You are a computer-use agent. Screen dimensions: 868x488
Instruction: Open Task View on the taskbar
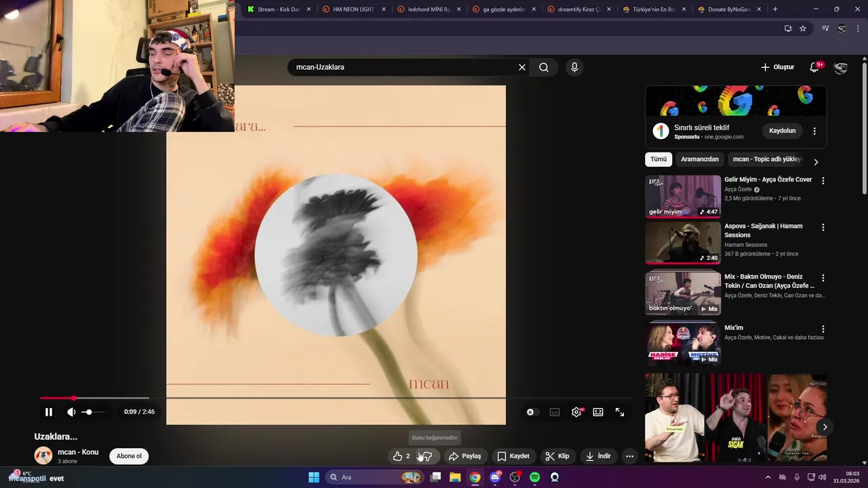pyautogui.click(x=436, y=477)
